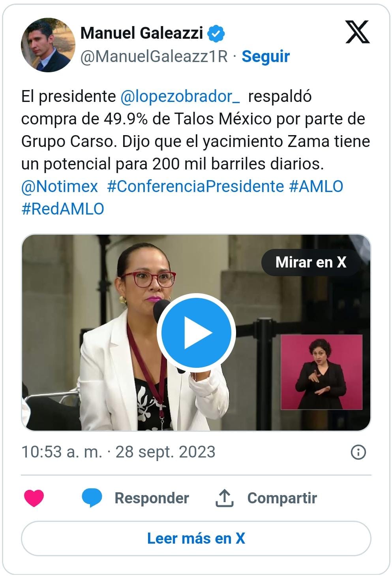Open the @Notimex mention
Viewport: 392px width, 578px height.
click(60, 186)
